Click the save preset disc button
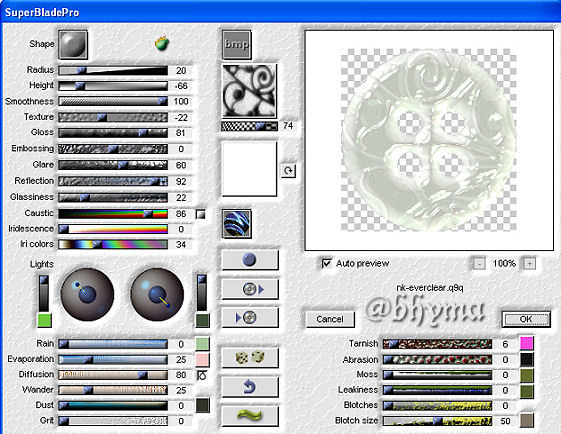The width and height of the screenshot is (561, 434). click(x=250, y=317)
